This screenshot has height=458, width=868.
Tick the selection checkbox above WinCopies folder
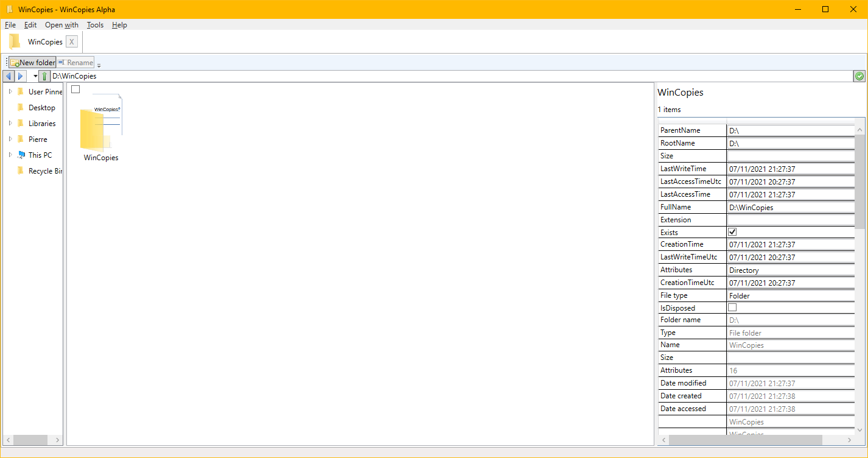(75, 90)
